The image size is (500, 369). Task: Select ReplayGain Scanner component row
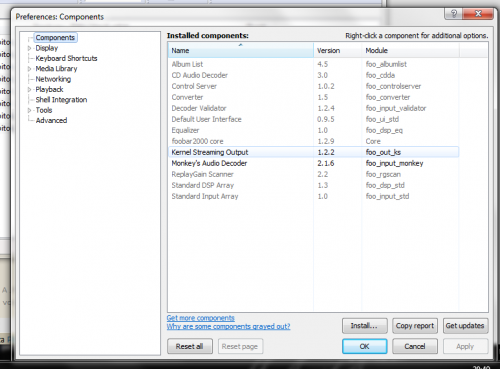314,174
